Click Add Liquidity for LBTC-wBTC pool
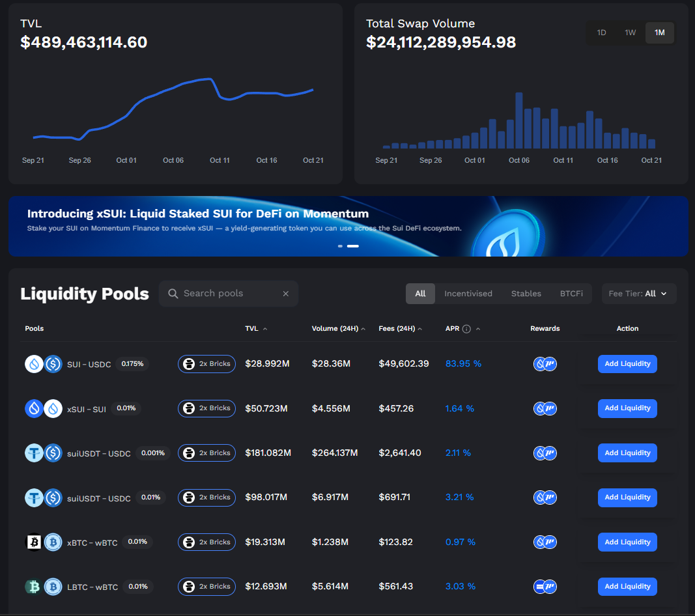The width and height of the screenshot is (695, 616). pyautogui.click(x=627, y=586)
